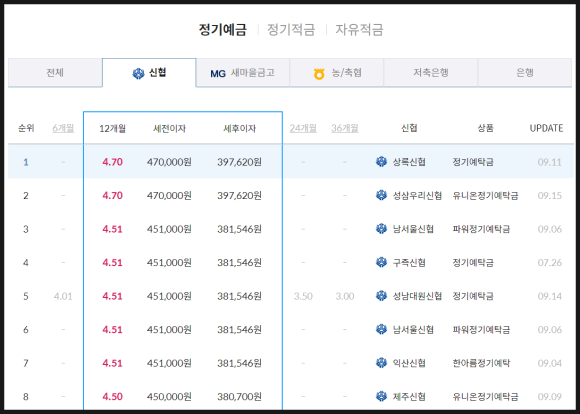This screenshot has width=580, height=414.
Task: Sort by the 24개월 column link
Action: pos(303,128)
